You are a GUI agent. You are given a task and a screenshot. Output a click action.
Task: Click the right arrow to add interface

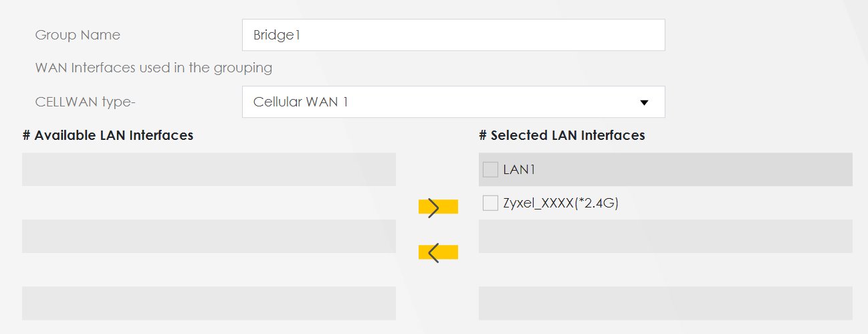pos(437,208)
